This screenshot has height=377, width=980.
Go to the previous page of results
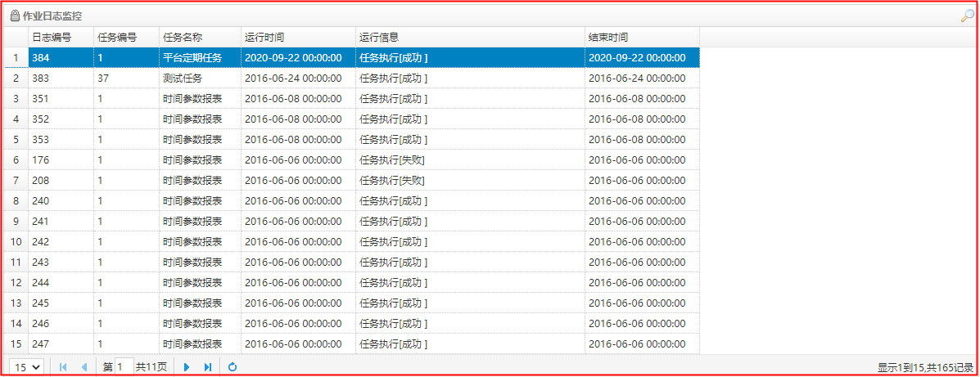tap(84, 367)
